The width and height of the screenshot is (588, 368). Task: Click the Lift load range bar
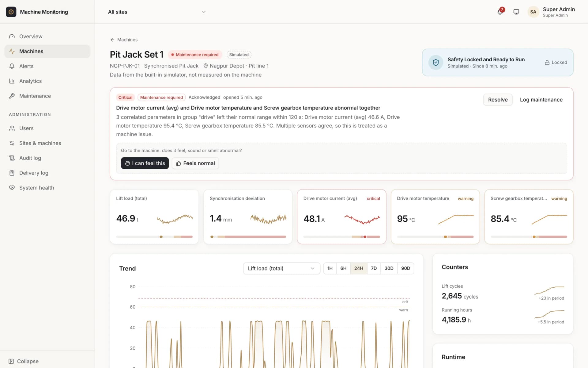pos(154,237)
